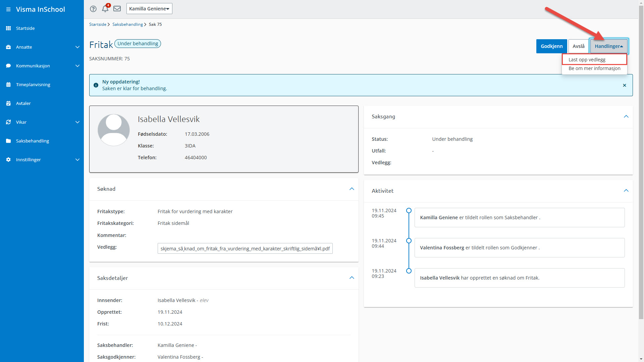The image size is (644, 362).
Task: Open the help question mark icon
Action: 93,9
